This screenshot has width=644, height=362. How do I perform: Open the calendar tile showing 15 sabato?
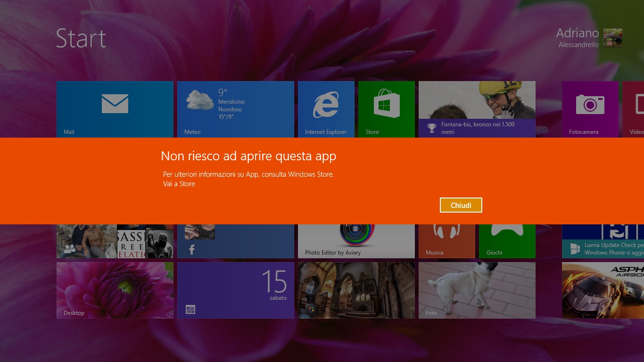pos(236,290)
